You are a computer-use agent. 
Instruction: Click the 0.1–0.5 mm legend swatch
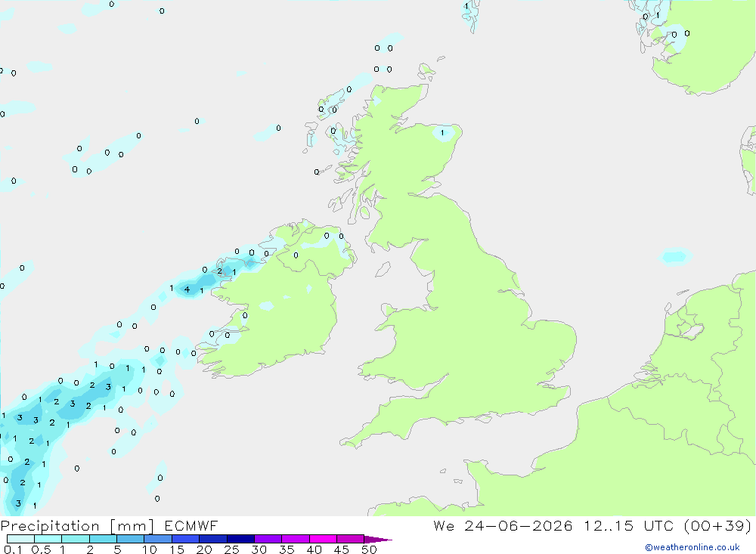click(20, 539)
